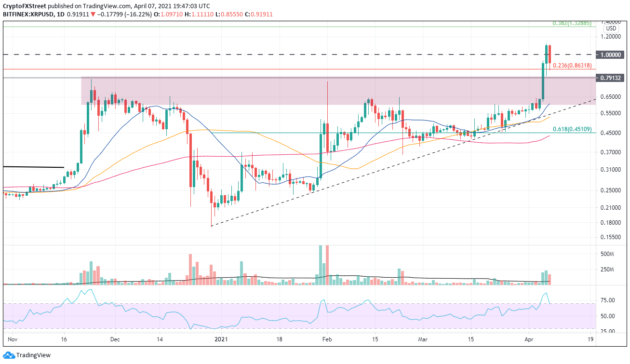630x364 pixels.
Task: Click the 0.25000 price axis value
Action: click(611, 190)
